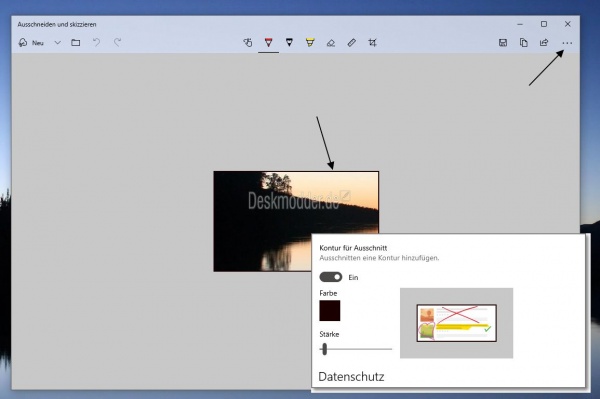Click the sunset snip image on canvas
Image resolution: width=600 pixels, height=399 pixels.
click(296, 221)
